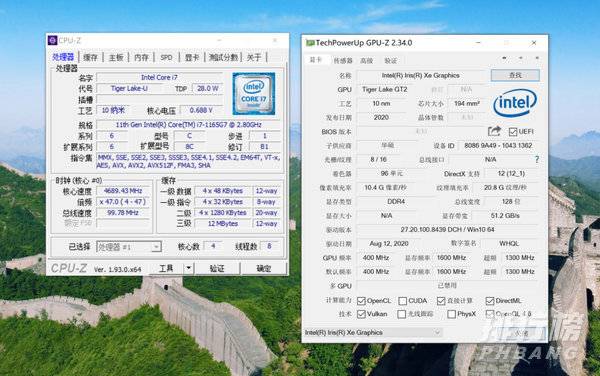
Task: Toggle the OpenCL checkbox
Action: (x=361, y=301)
